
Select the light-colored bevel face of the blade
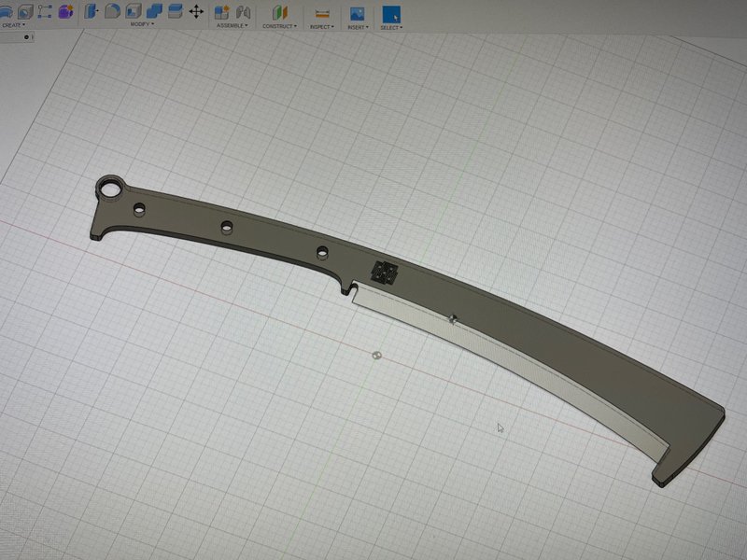click(512, 362)
